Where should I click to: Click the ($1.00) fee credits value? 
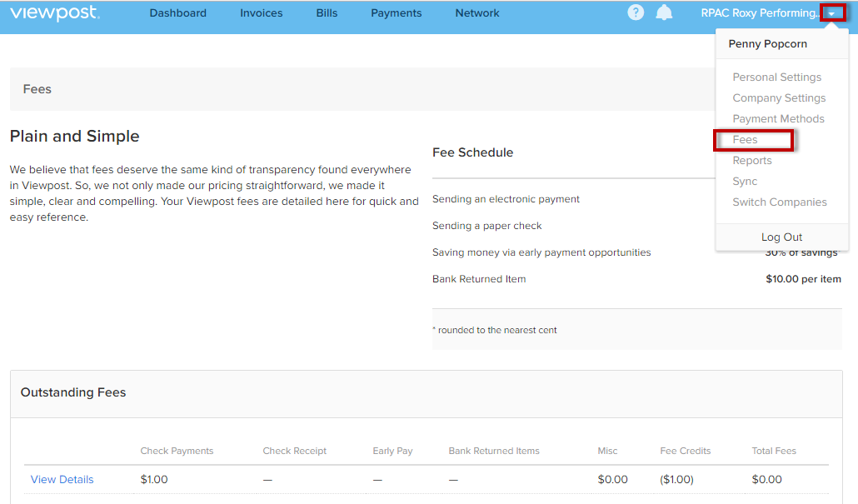(x=677, y=479)
